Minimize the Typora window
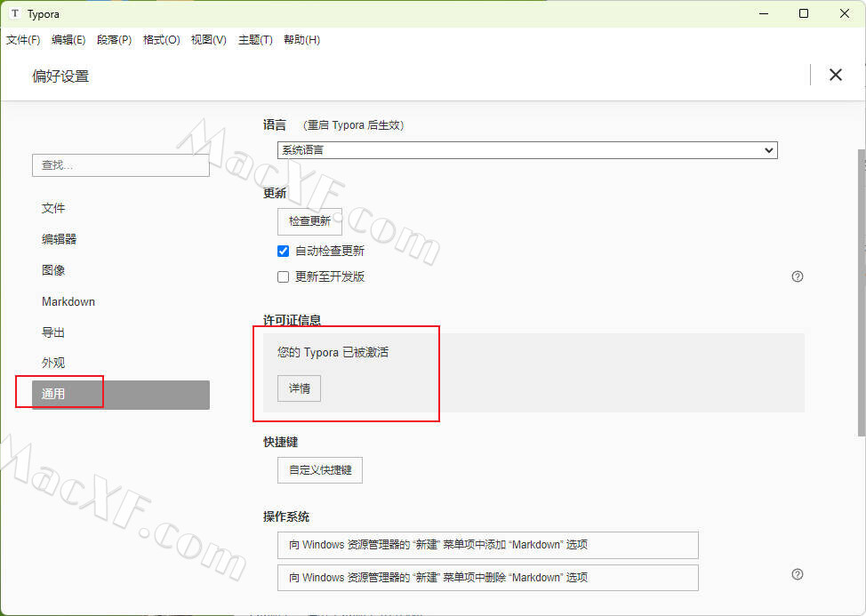866x616 pixels. [x=764, y=14]
